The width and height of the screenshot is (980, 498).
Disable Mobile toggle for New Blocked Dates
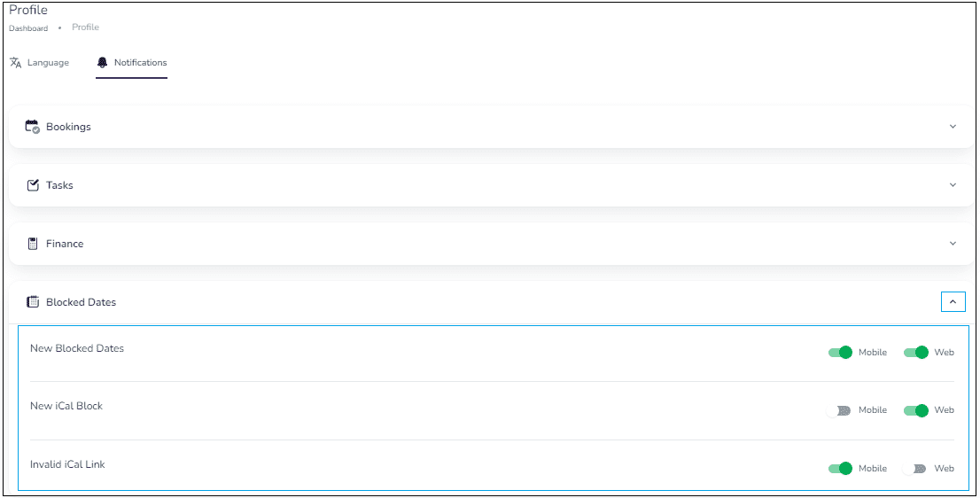point(840,353)
